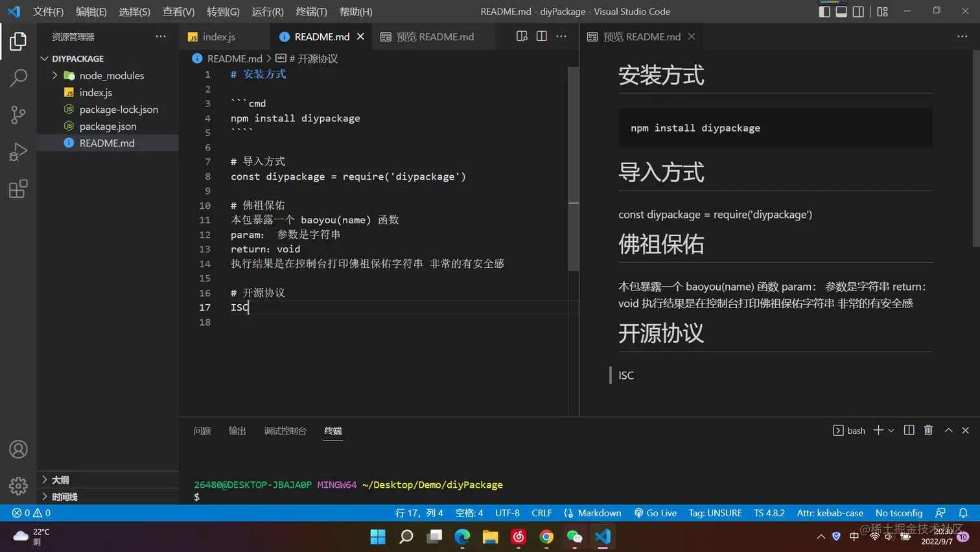Open the new terminal launch profile dropdown
The width and height of the screenshot is (980, 552).
coord(891,430)
